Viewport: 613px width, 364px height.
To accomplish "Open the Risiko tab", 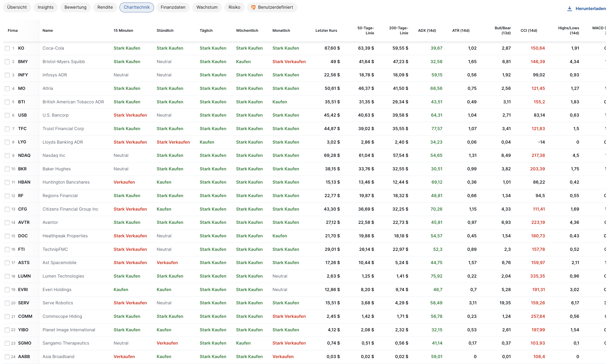I will click(234, 7).
